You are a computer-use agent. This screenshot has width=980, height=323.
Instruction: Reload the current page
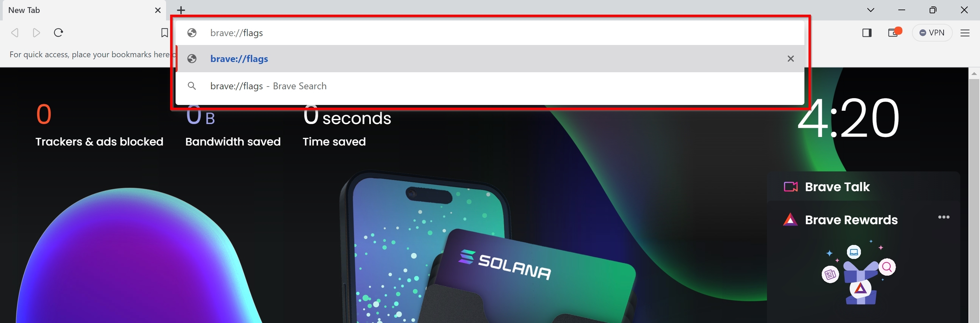coord(58,33)
